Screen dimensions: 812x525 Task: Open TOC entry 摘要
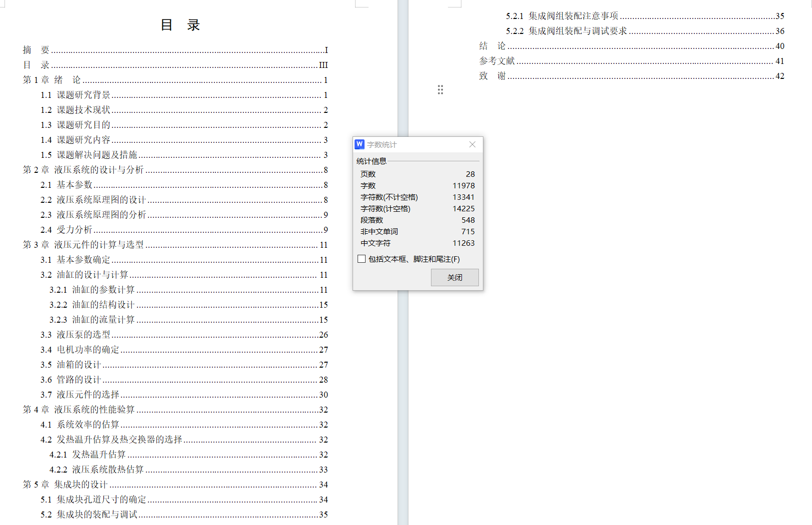(175, 50)
